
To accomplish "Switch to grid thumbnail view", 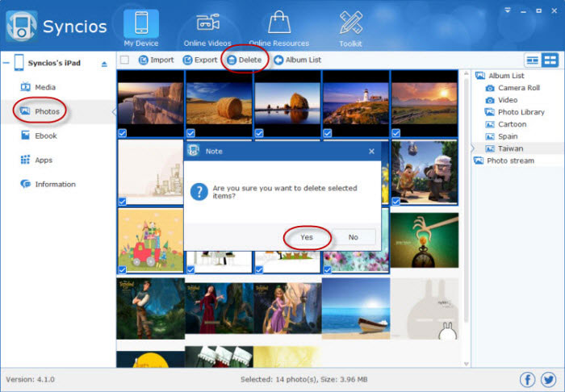I will coord(550,60).
